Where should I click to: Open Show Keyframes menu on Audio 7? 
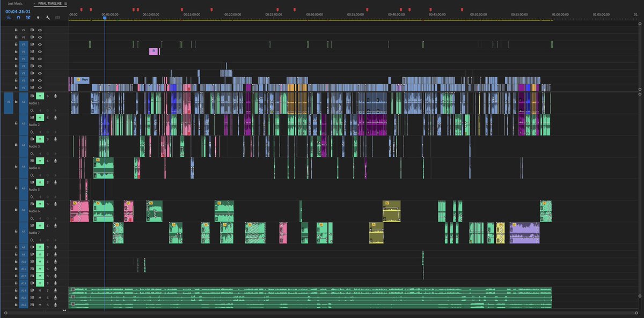click(32, 240)
